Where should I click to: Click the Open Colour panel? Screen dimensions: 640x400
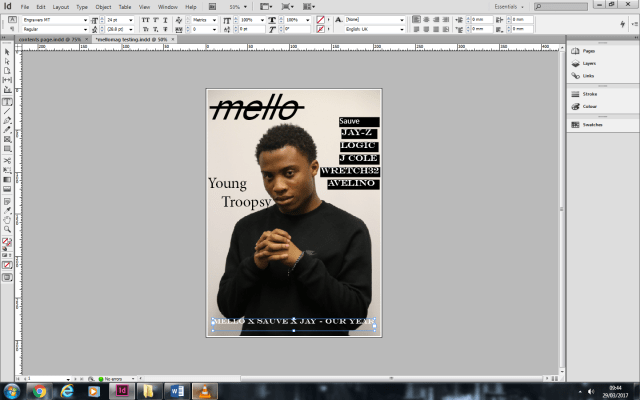(589, 106)
